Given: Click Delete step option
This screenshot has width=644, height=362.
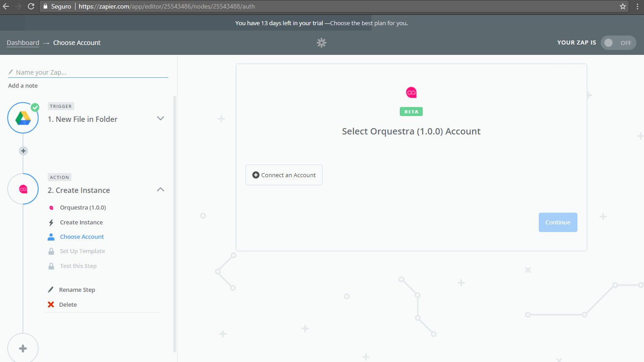Looking at the screenshot, I should pyautogui.click(x=68, y=304).
